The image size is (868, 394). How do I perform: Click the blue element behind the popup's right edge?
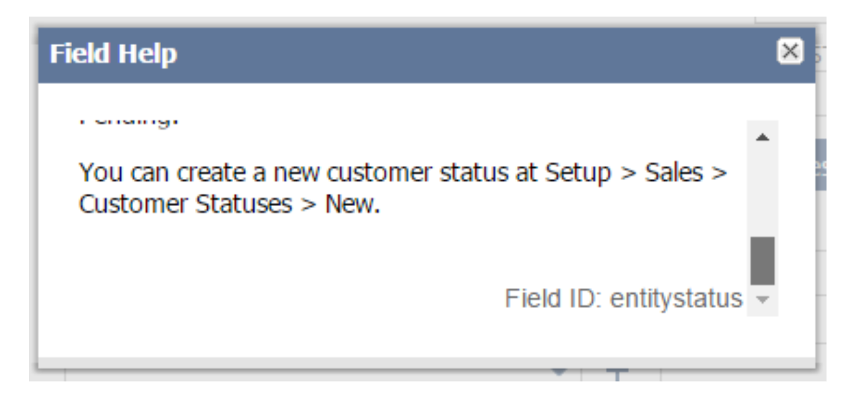(x=821, y=165)
